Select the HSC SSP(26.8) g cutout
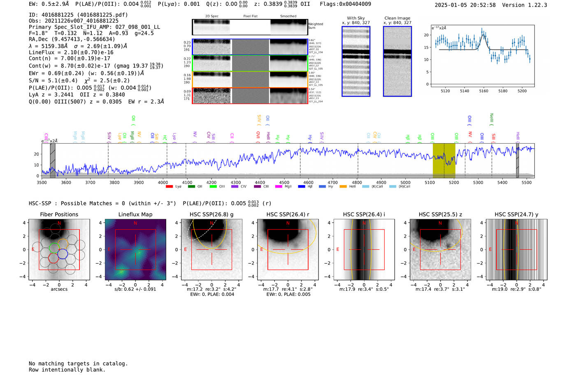The width and height of the screenshot is (576, 392). tap(211, 249)
